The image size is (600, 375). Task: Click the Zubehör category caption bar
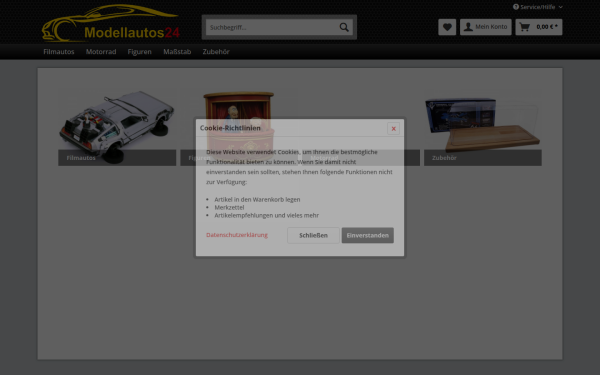(483, 158)
